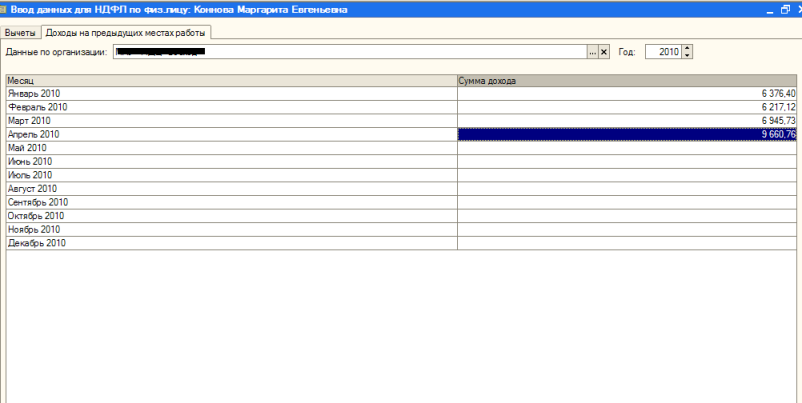Increase the year with the up spinner arrow

687,49
